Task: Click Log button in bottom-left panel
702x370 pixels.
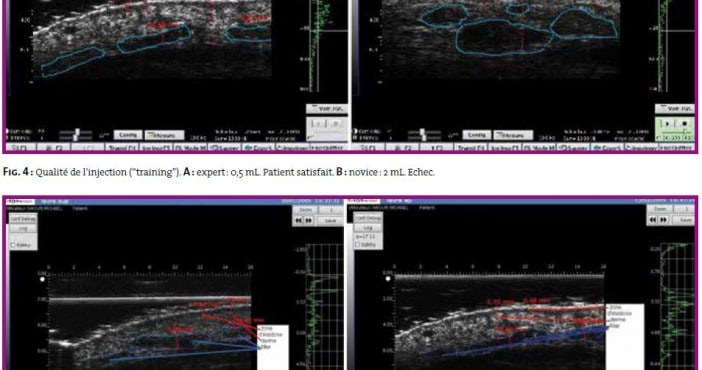Action: 23,228
